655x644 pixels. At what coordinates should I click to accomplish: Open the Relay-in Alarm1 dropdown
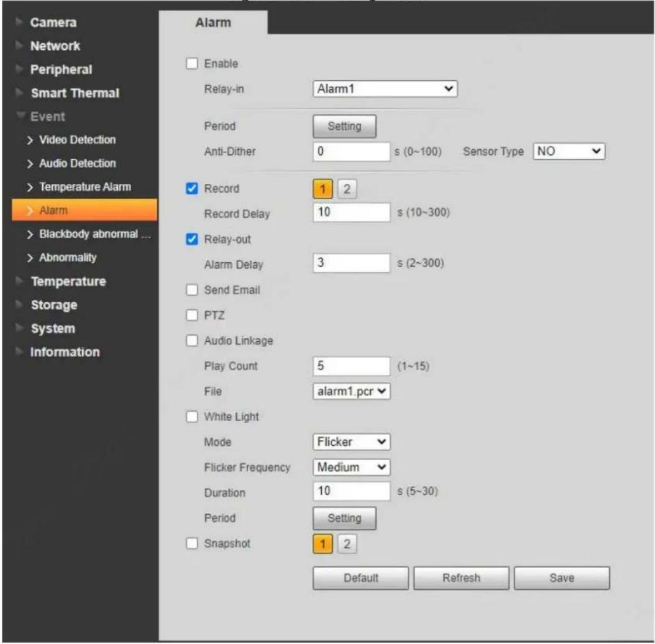pos(385,89)
